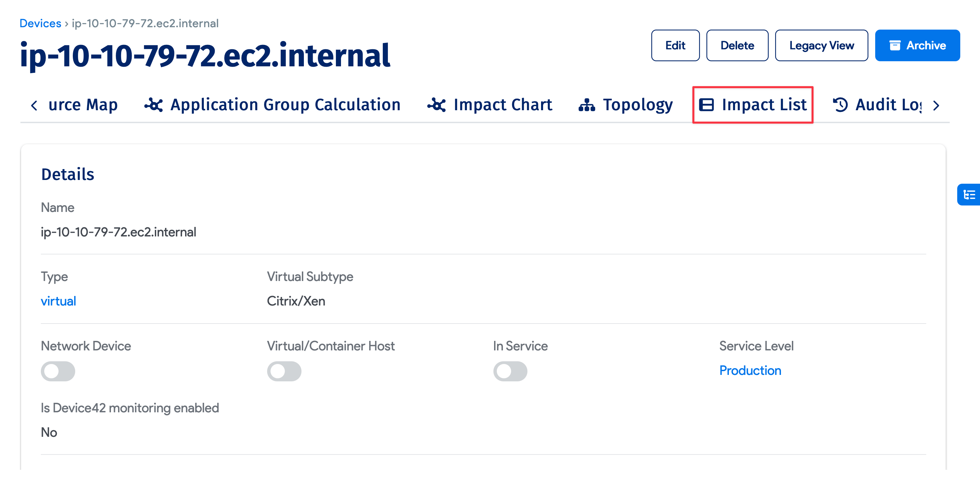980x496 pixels.
Task: Open the virtual type link
Action: (x=58, y=301)
